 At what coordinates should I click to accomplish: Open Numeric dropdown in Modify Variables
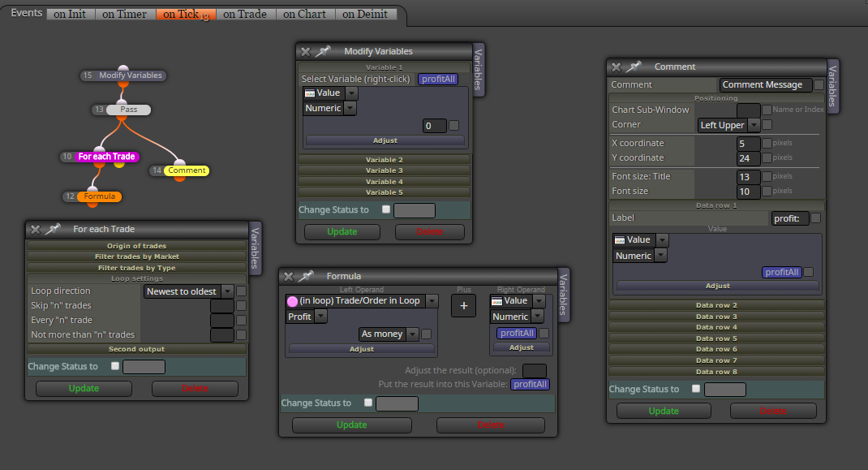329,108
